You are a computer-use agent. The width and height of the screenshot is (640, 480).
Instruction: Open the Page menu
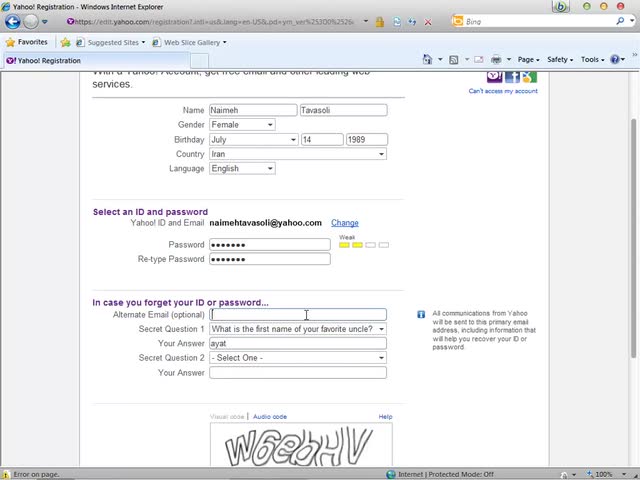coord(528,60)
